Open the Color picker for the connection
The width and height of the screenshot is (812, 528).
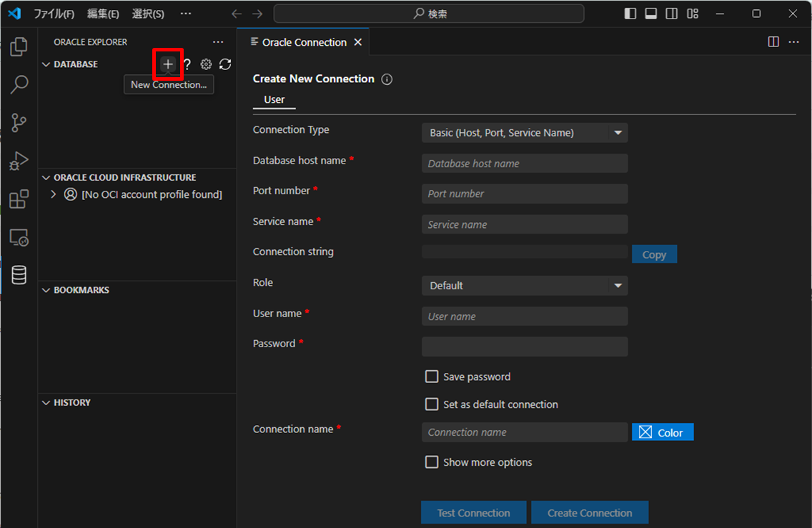click(662, 432)
